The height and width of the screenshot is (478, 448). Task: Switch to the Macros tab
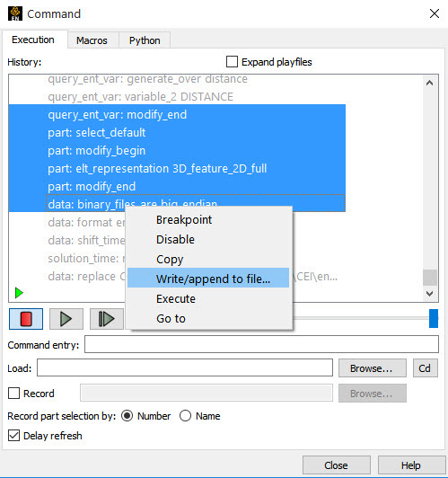tap(92, 40)
